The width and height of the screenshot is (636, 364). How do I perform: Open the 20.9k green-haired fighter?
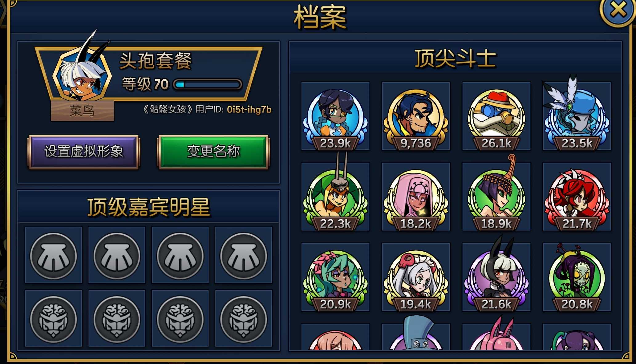[x=335, y=277]
